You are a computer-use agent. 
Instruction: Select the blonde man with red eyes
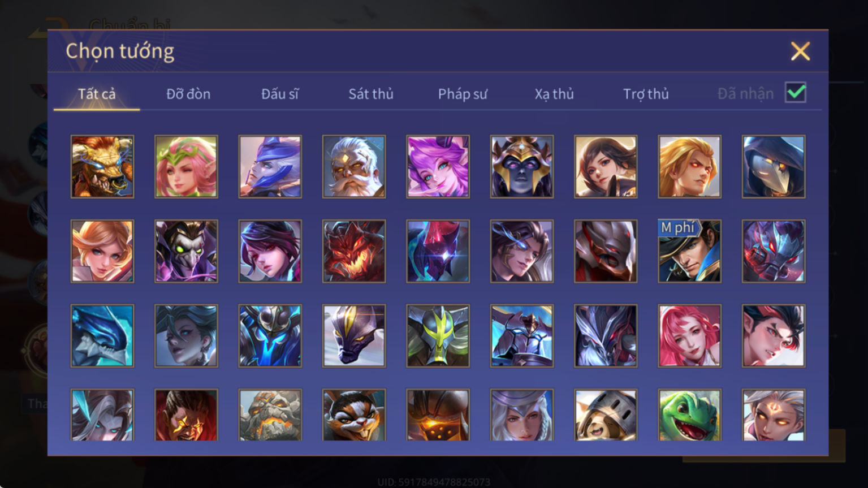(689, 167)
